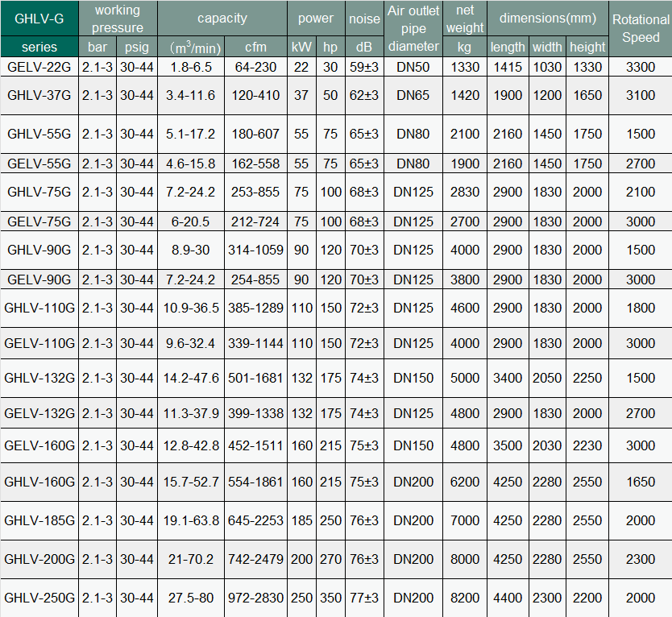The image size is (672, 617).
Task: Click capacity value 12.8-42.8
Action: [x=191, y=445]
